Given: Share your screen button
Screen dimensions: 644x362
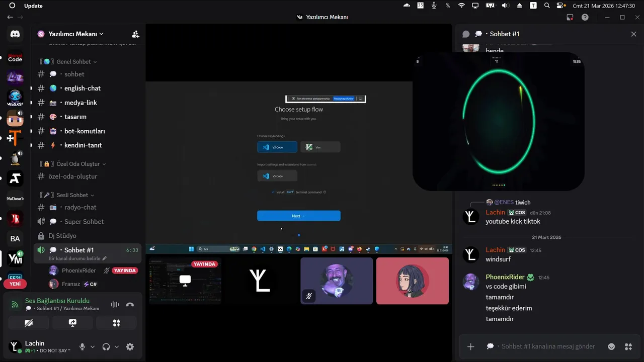Looking at the screenshot, I should pos(72,323).
